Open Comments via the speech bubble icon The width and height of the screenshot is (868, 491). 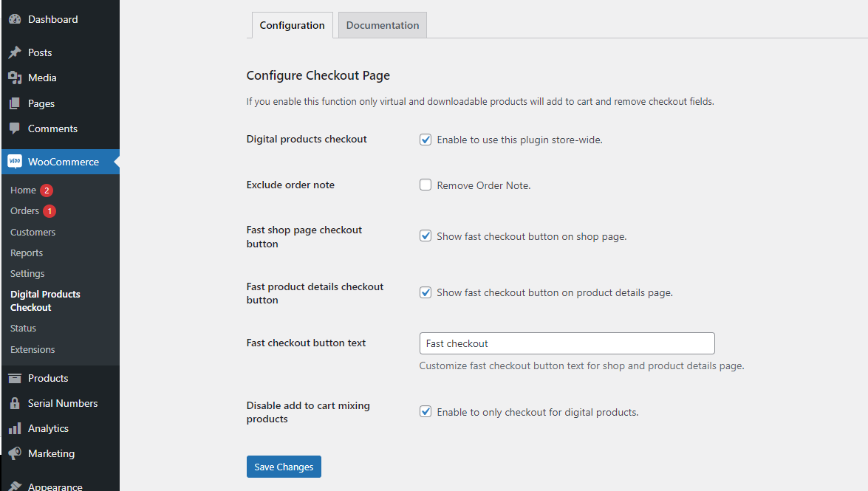tap(16, 128)
